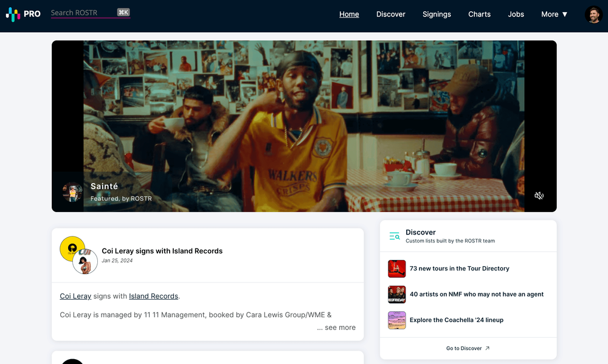
Task: Click the Jan 25, 2024 date
Action: (x=117, y=261)
